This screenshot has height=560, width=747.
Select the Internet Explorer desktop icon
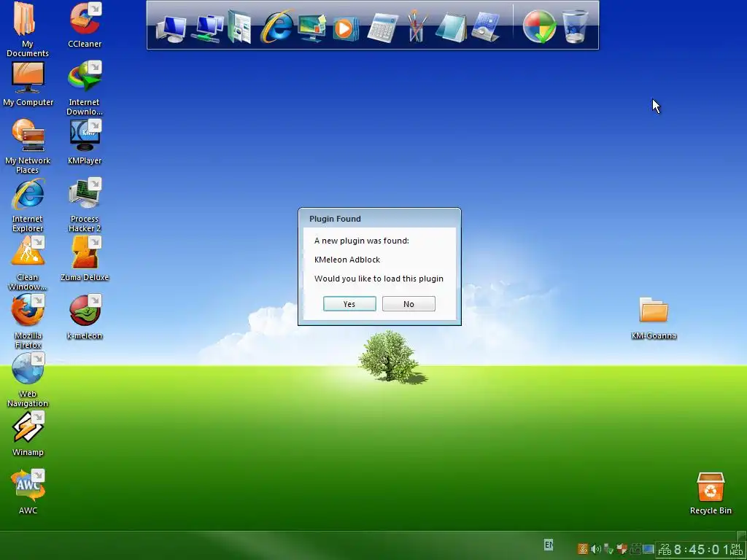(28, 205)
